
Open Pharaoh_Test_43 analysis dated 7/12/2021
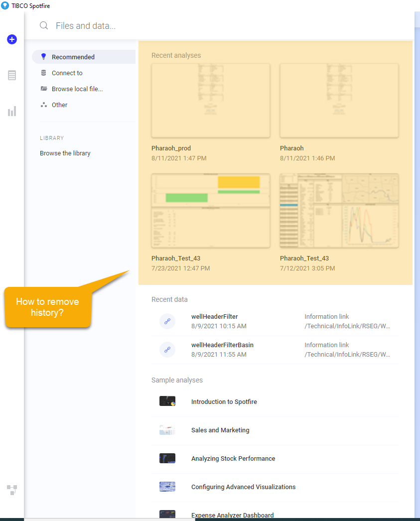click(339, 211)
